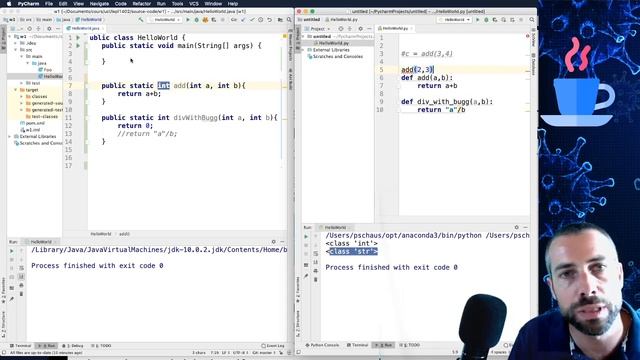Image resolution: width=640 pixels, height=360 pixels.
Task: Open Run panel gear settings in Python window
Action: click(x=516, y=227)
